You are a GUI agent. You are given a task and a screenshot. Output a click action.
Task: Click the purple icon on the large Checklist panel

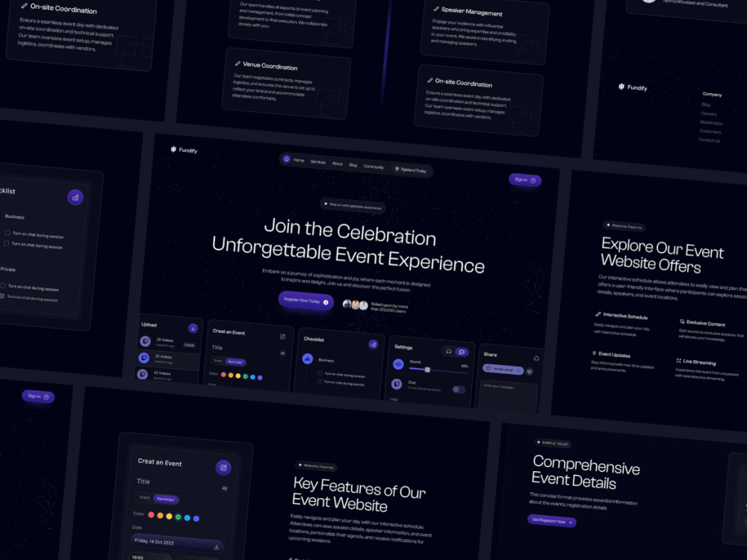click(75, 197)
